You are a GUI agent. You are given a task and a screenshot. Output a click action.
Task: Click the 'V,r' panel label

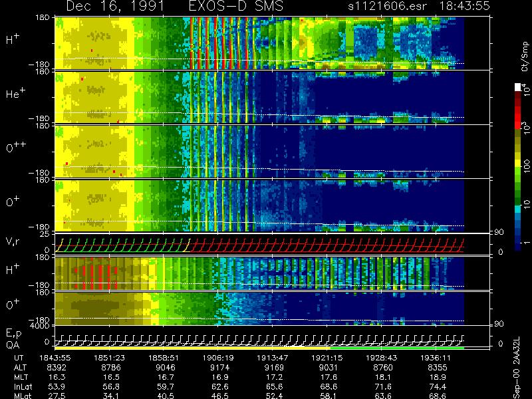pos(13,241)
